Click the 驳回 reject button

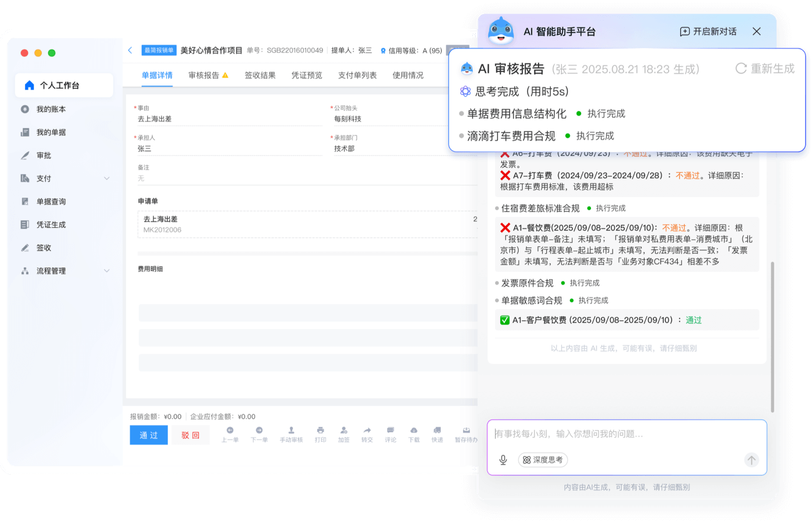(x=191, y=435)
